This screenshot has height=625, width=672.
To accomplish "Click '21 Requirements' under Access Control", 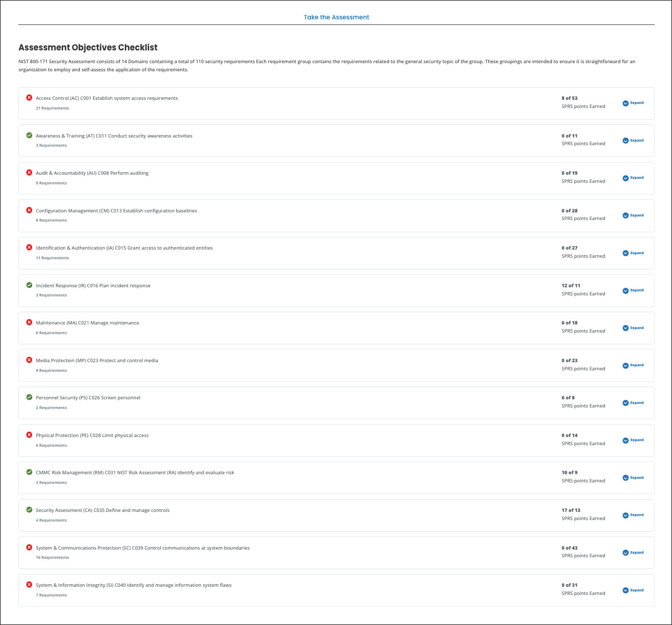I will (x=52, y=108).
